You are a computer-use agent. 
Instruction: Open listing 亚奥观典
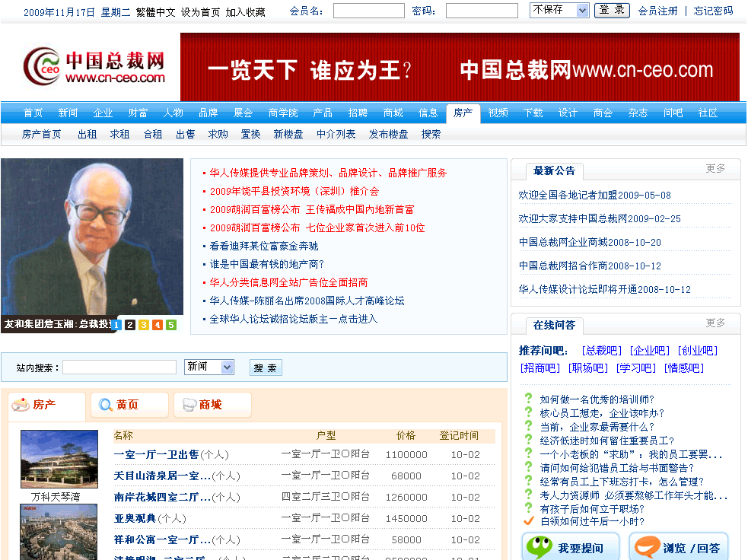tap(135, 518)
